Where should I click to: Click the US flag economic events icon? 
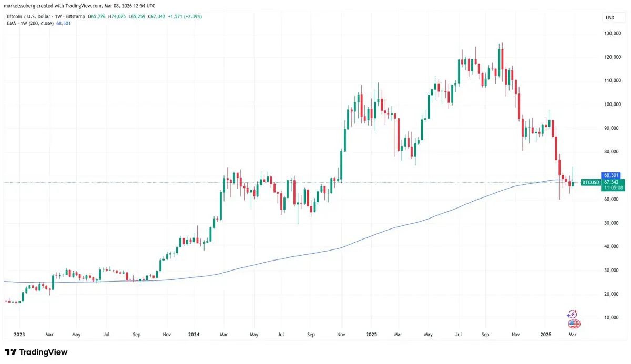[573, 324]
